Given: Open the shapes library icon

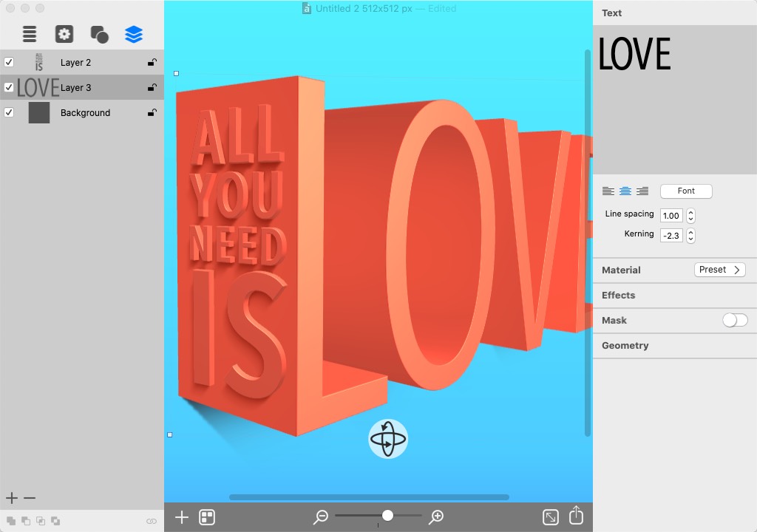Looking at the screenshot, I should [99, 34].
